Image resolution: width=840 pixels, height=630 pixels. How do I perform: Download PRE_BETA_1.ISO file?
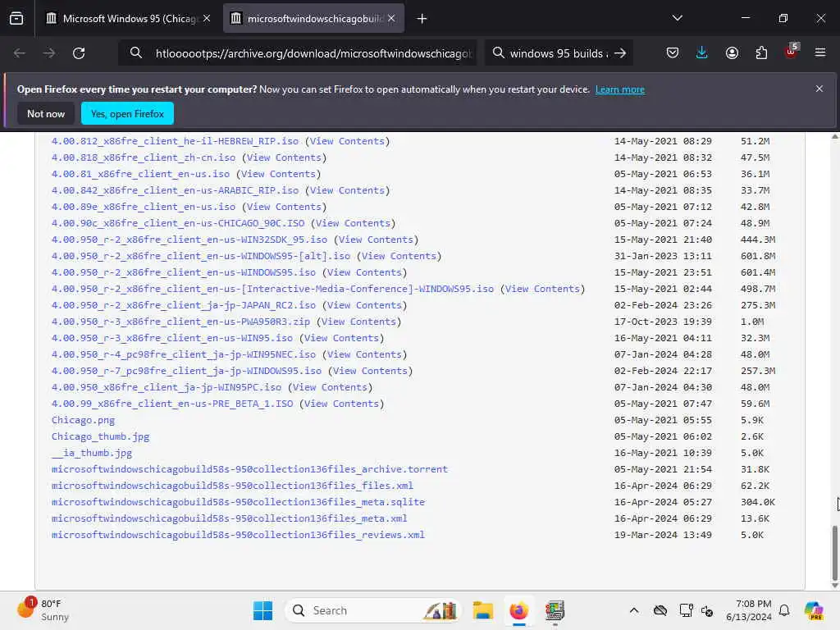point(172,404)
